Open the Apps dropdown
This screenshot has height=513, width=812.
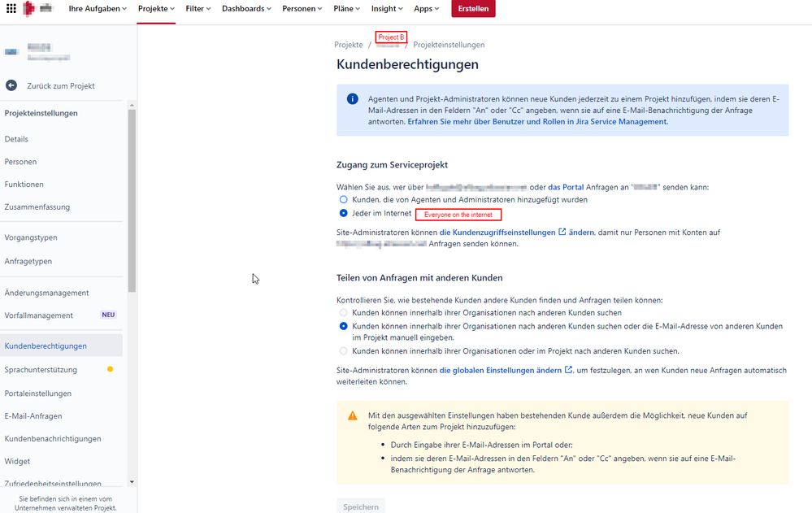pos(426,8)
